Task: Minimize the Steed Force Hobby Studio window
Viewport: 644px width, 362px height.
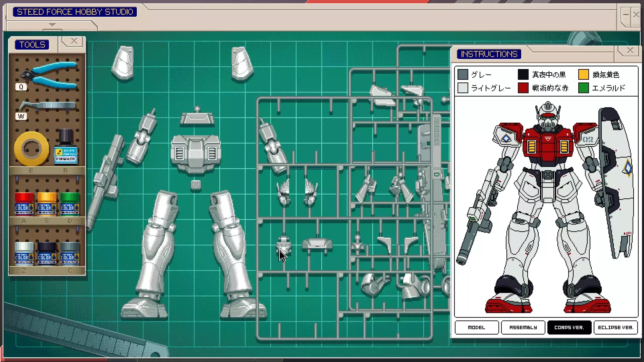Action: (626, 15)
